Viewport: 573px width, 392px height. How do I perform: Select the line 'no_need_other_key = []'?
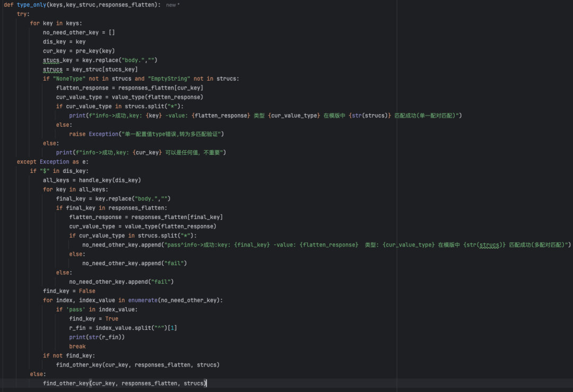pyautogui.click(x=79, y=32)
